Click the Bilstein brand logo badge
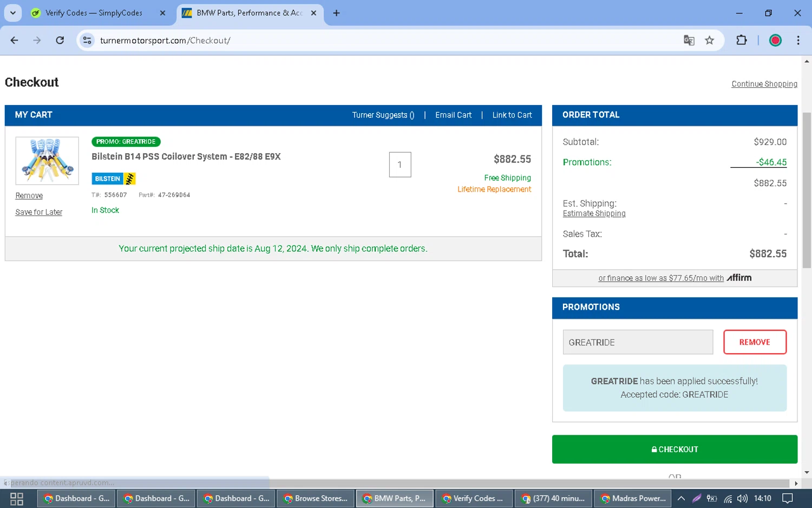This screenshot has height=508, width=812. pos(114,179)
